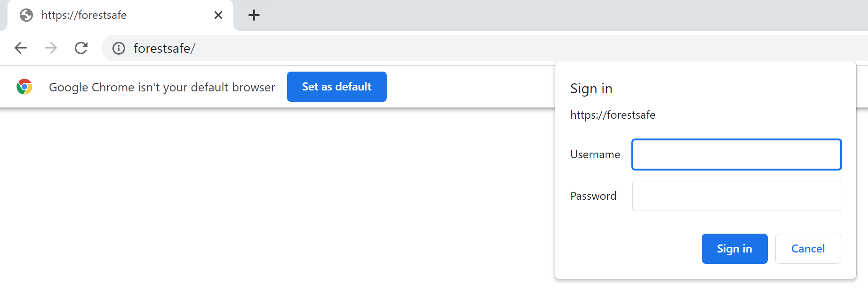Viewport: 868px width, 293px height.
Task: View site information icon in address bar
Action: pyautogui.click(x=119, y=49)
